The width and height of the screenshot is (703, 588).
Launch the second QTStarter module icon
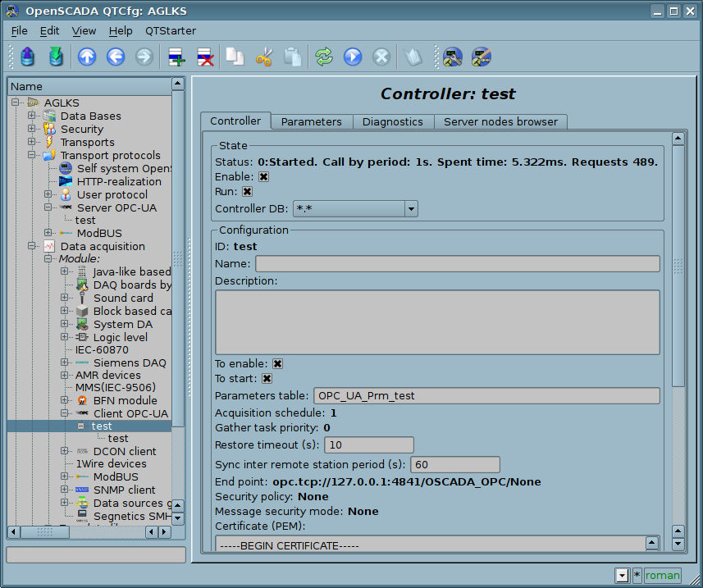482,57
